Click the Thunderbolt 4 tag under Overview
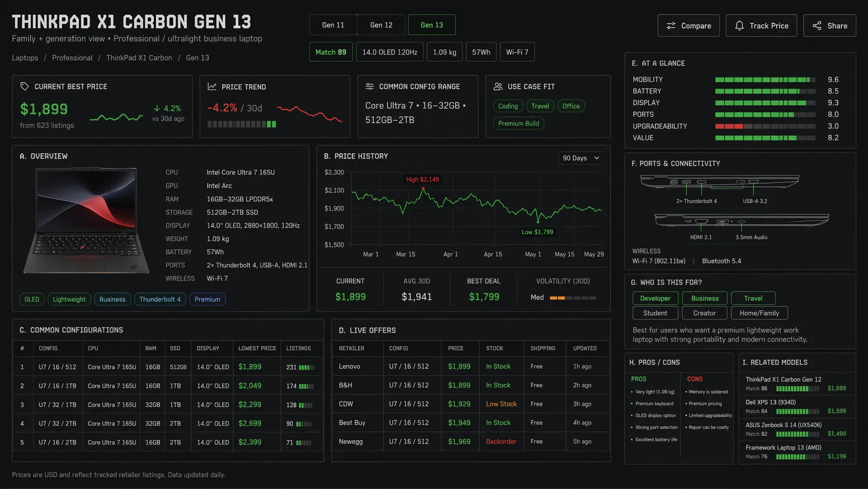Image resolution: width=868 pixels, height=489 pixels. tap(160, 299)
